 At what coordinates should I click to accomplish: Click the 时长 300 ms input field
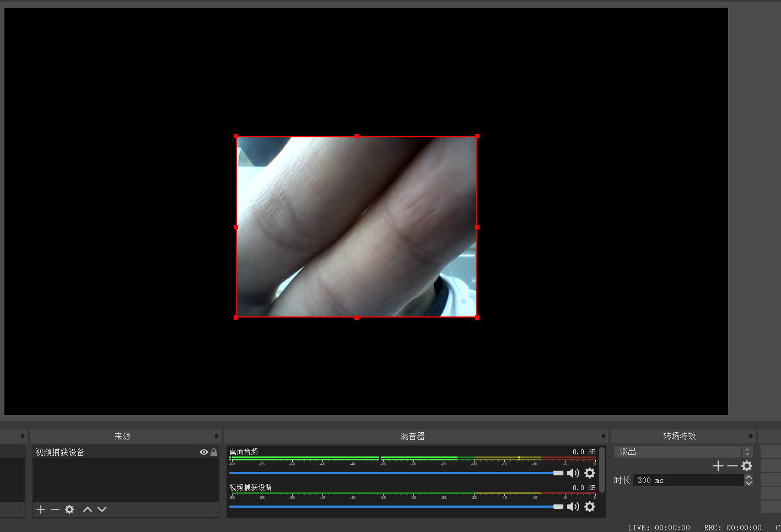[688, 481]
